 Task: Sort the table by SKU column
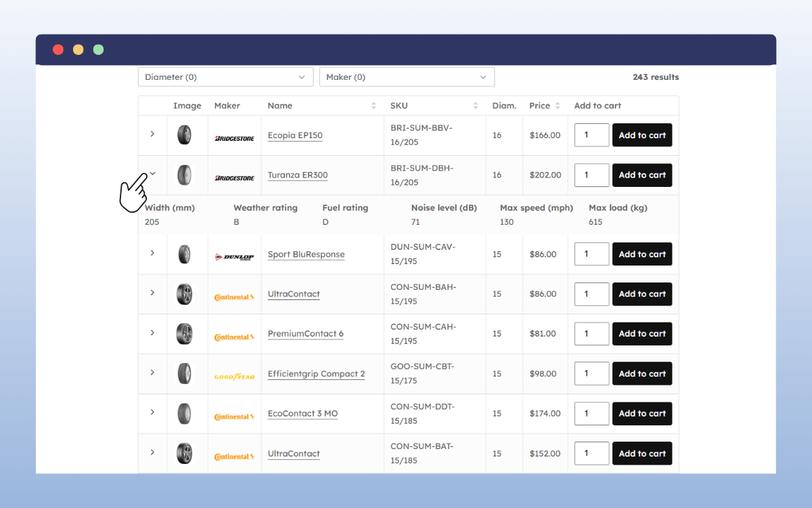[x=476, y=106]
